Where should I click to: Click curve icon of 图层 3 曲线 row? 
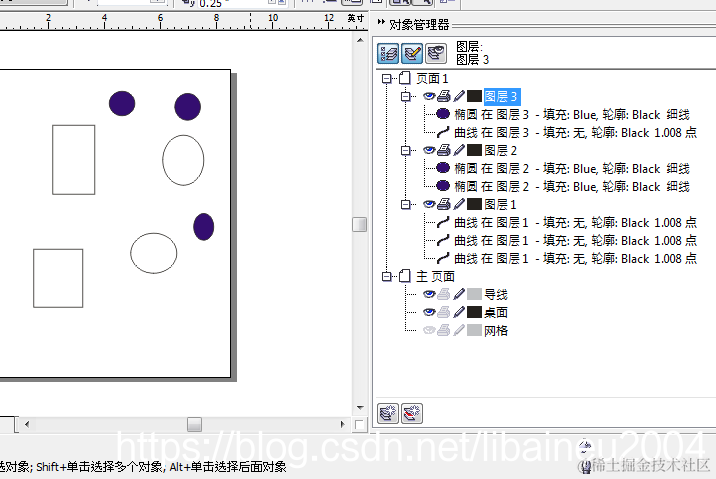tap(443, 132)
